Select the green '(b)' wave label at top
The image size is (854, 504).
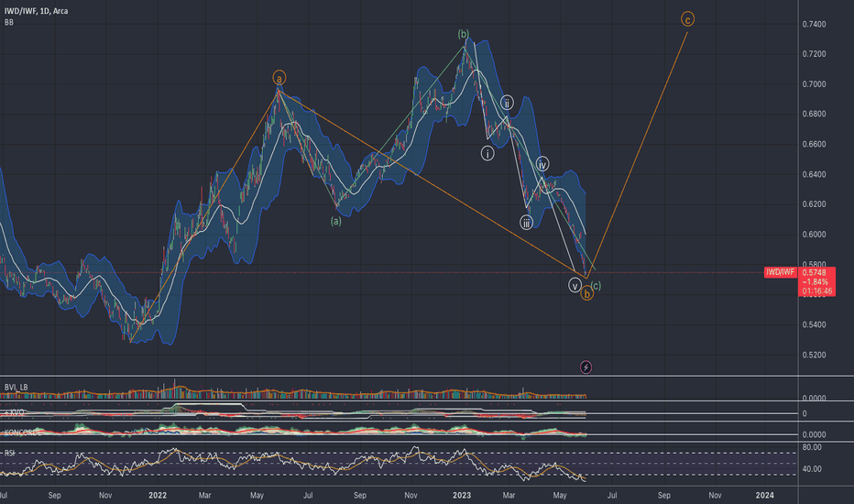[463, 34]
